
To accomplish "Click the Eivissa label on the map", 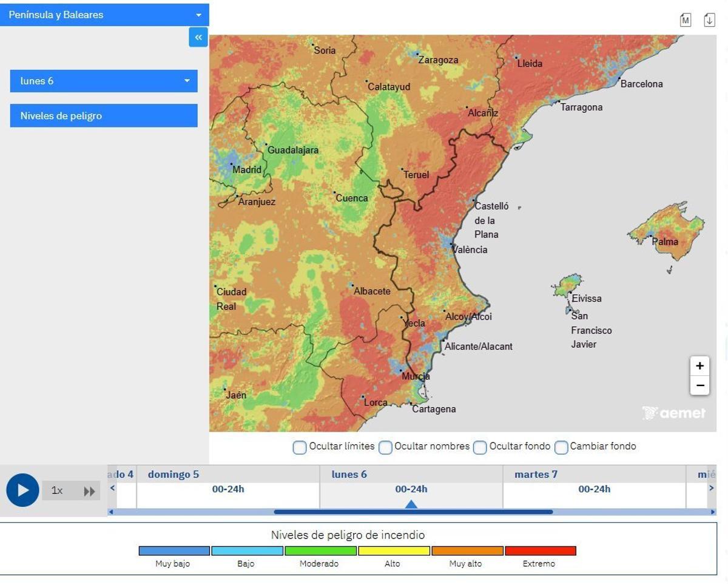I will click(x=587, y=298).
